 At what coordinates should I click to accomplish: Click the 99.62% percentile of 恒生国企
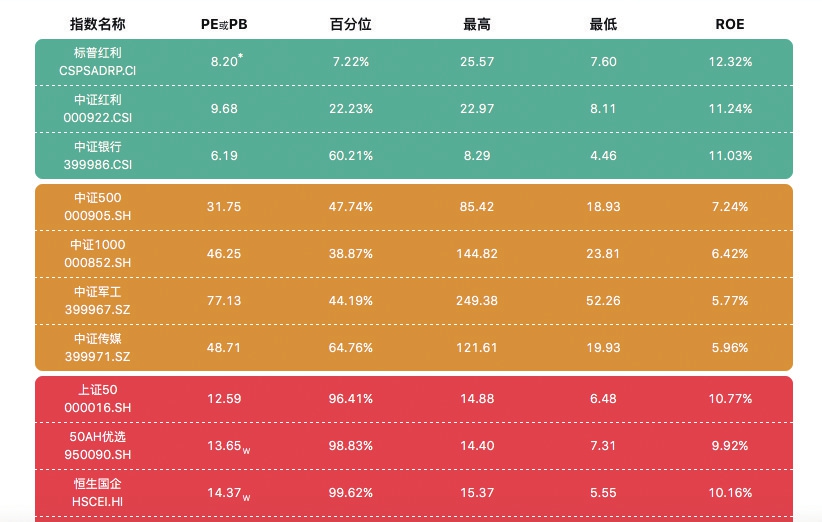[x=350, y=493]
